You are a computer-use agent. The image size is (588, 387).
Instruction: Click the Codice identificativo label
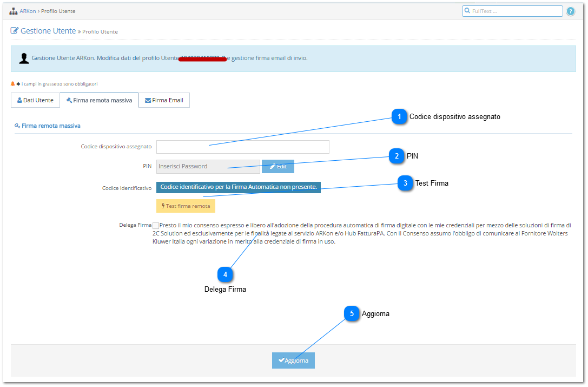(127, 188)
